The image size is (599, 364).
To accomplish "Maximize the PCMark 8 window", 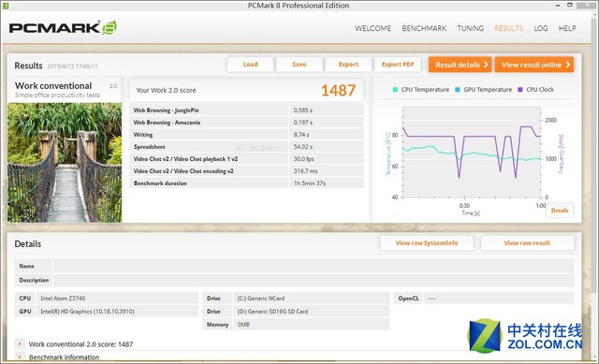I will pyautogui.click(x=570, y=5).
